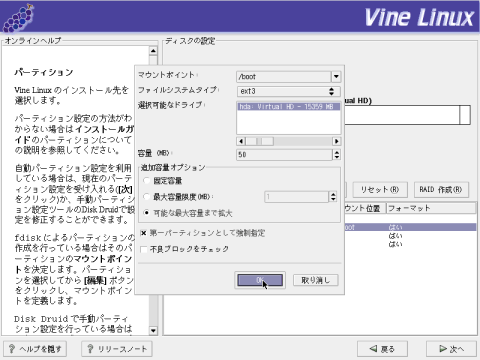
Task: Click the max capacity limit spinner arrows
Action: 333,197
